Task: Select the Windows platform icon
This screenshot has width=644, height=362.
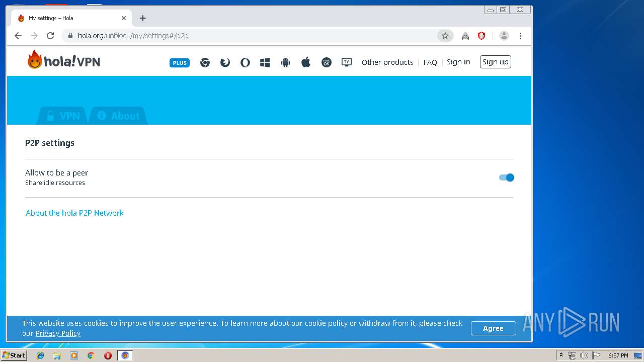Action: (x=265, y=63)
